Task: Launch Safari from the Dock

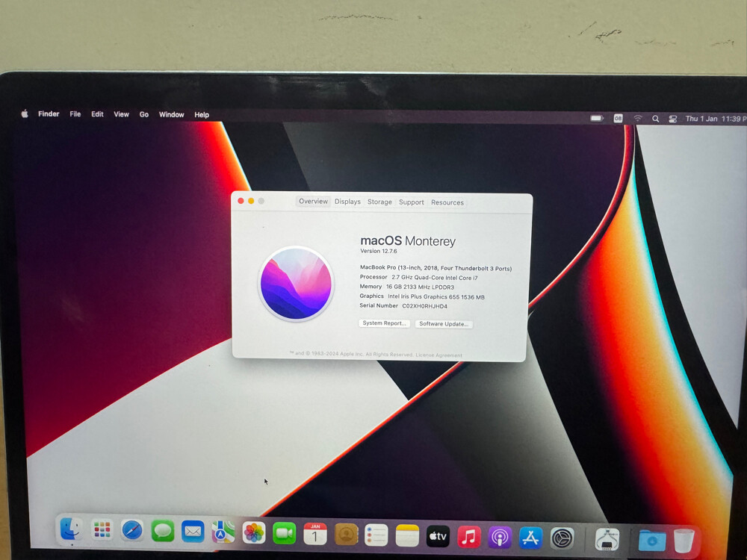Action: [132, 530]
